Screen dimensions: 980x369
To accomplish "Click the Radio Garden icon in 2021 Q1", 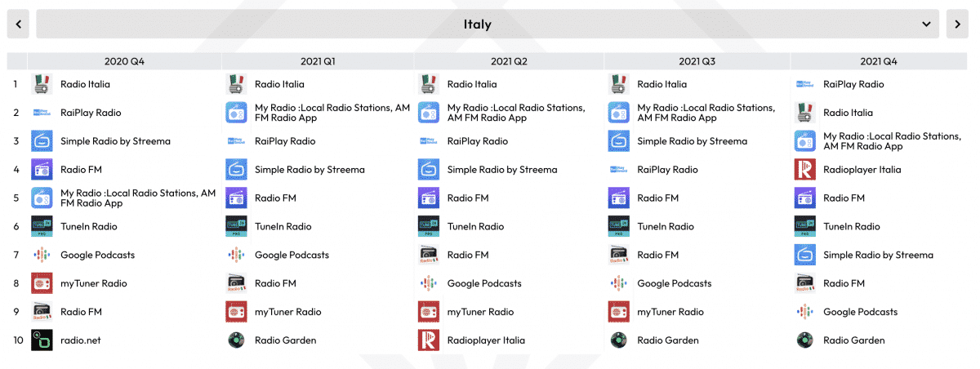I will pos(236,340).
